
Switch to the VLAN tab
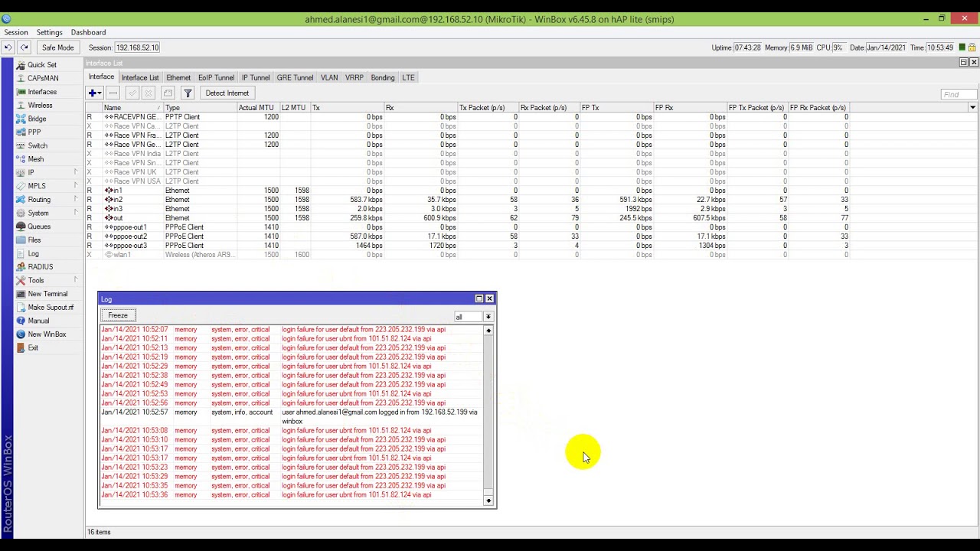[x=329, y=77]
